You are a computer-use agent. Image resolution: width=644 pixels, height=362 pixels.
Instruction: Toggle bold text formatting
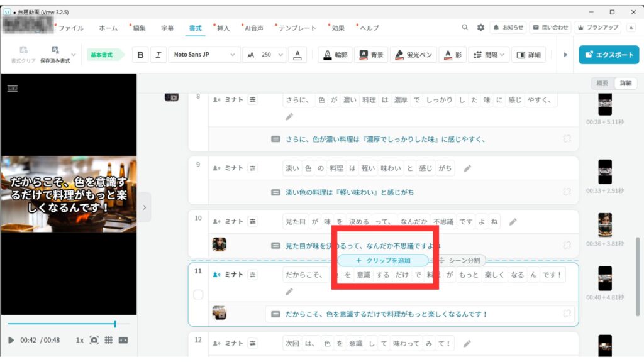click(x=140, y=55)
